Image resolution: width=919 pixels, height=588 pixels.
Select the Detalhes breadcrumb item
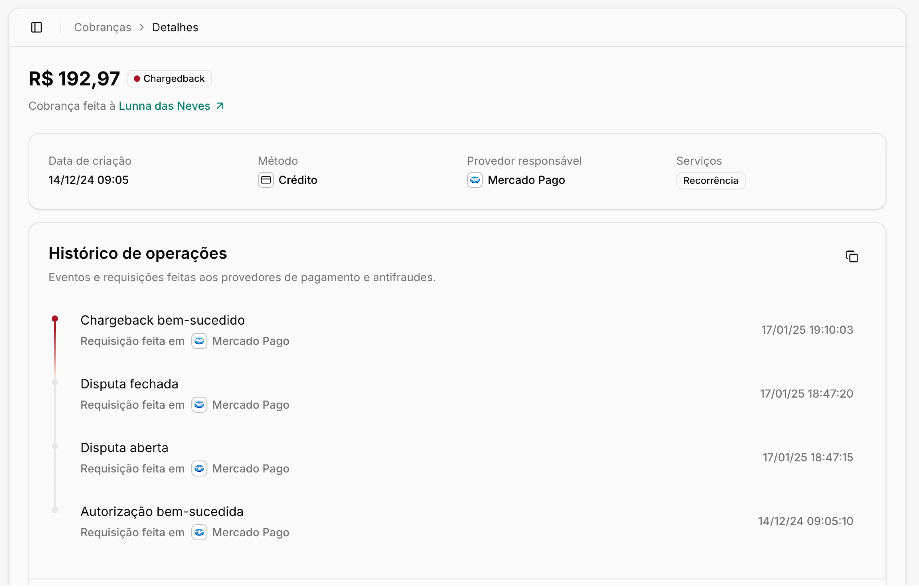point(175,27)
